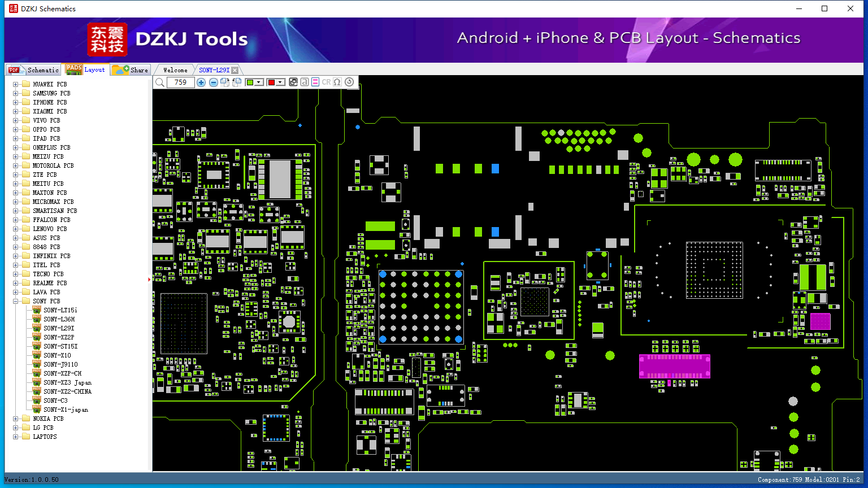Expand the HUAWEI PCB folder
Viewport: 868px width, 488px height.
coord(16,84)
